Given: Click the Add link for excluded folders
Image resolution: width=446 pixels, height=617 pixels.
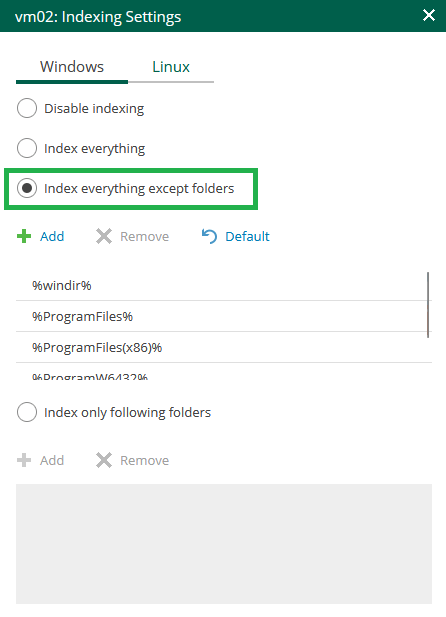Looking at the screenshot, I should pos(52,236).
